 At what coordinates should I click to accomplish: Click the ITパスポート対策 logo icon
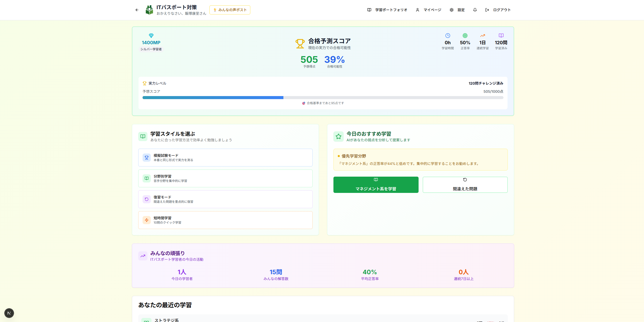149,10
